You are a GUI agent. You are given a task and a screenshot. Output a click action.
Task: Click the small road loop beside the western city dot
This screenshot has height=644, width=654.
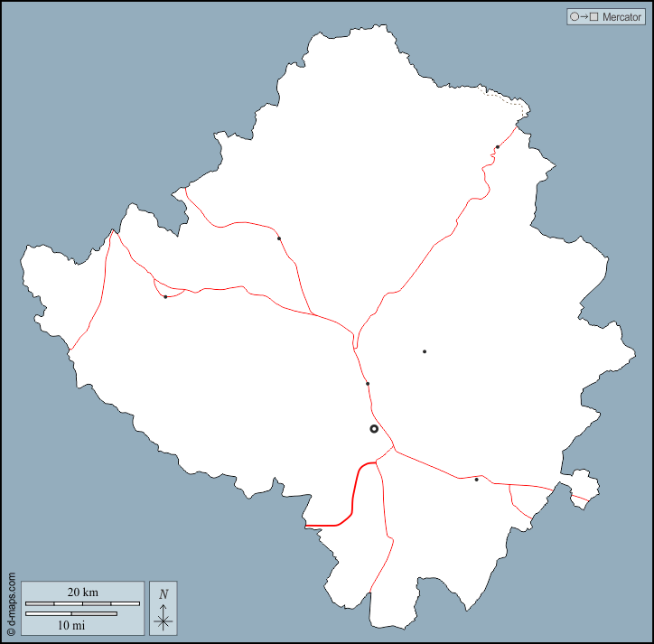[172, 291]
